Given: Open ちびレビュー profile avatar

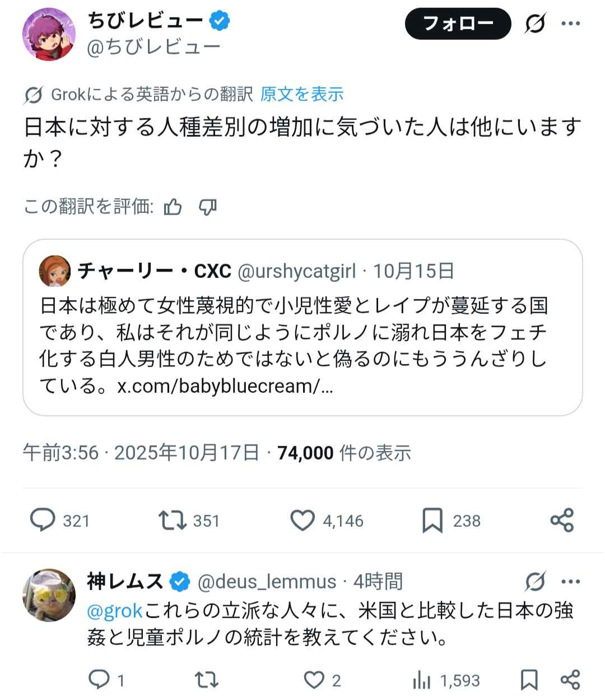Looking at the screenshot, I should (49, 34).
